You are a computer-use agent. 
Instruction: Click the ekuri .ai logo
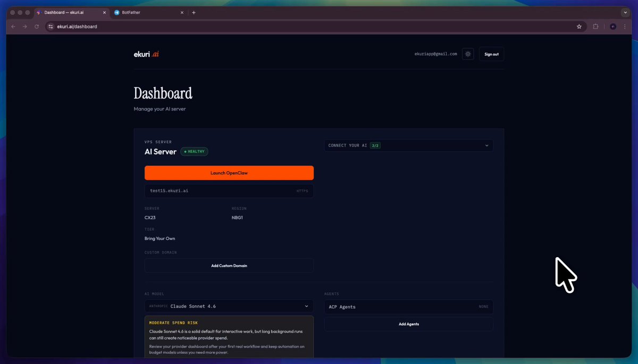click(146, 54)
